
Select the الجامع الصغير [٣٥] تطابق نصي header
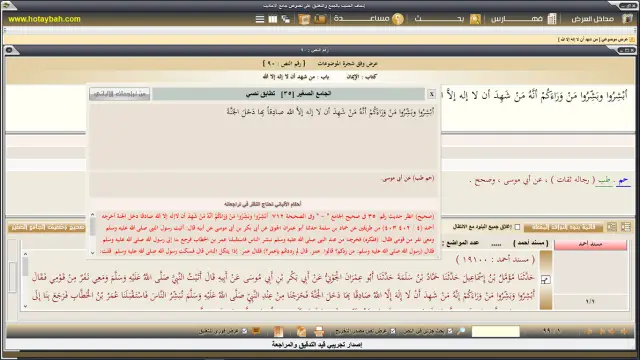[289, 94]
